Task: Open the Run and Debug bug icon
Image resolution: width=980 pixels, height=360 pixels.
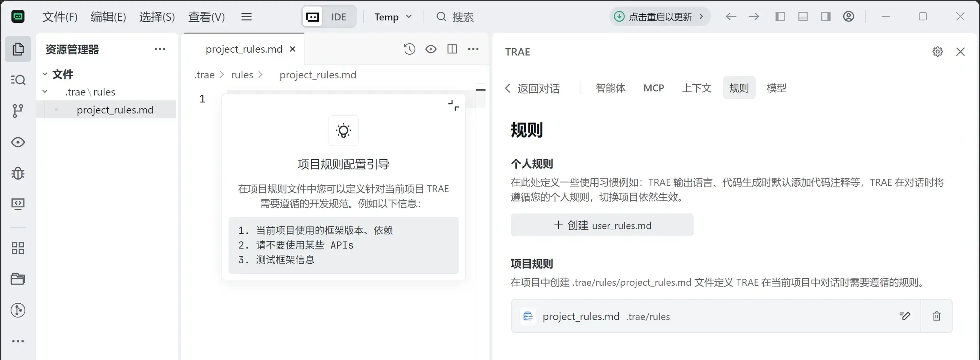Action: click(18, 173)
